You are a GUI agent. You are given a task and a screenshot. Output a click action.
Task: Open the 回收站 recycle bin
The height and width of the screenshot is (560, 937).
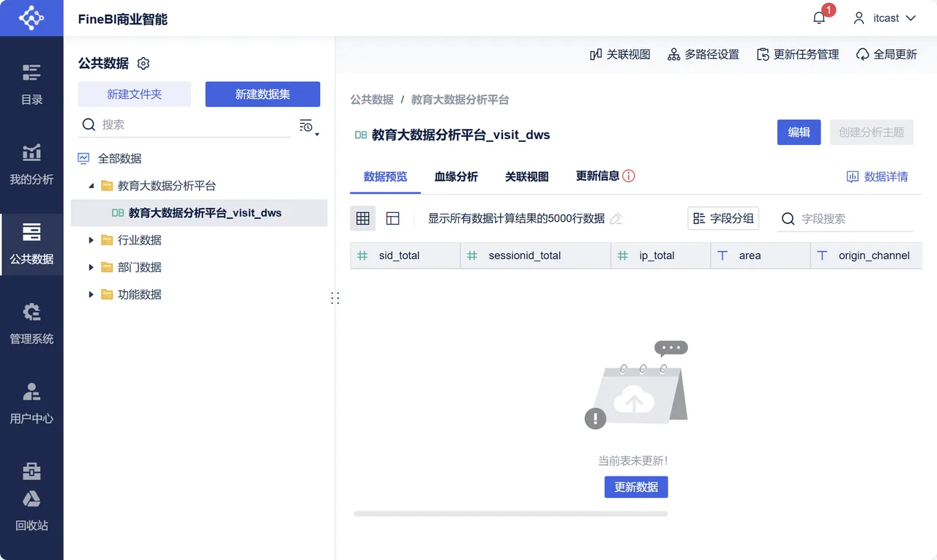[31, 511]
